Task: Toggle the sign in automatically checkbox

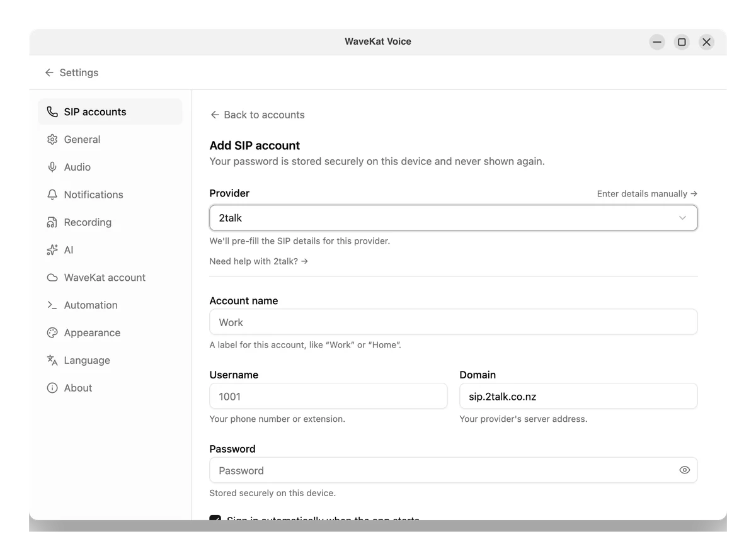Action: point(215,518)
